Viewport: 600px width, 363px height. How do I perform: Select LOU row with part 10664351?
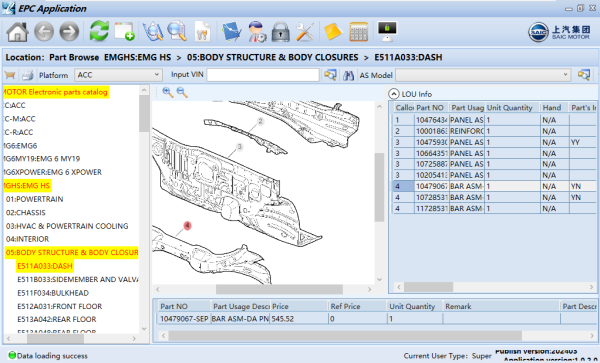[495, 153]
